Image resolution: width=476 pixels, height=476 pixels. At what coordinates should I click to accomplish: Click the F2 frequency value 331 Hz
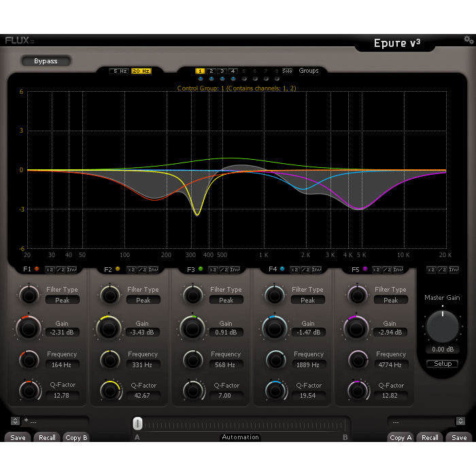click(x=142, y=364)
